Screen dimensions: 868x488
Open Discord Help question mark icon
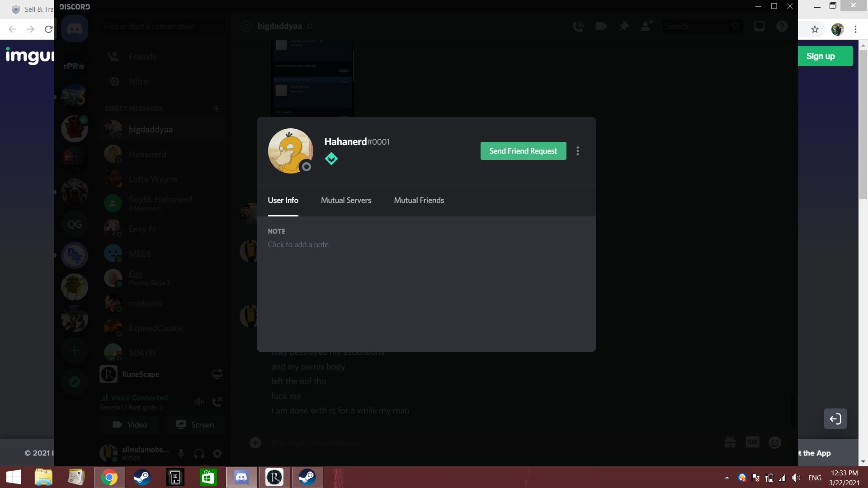[782, 26]
